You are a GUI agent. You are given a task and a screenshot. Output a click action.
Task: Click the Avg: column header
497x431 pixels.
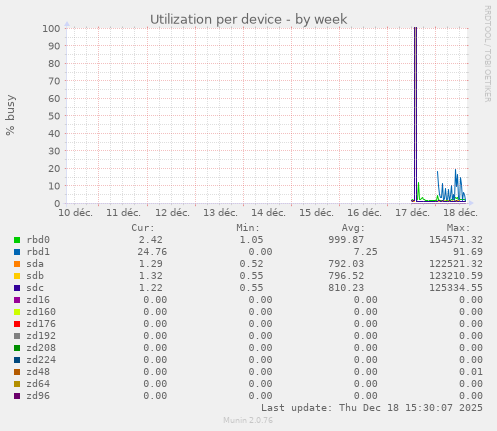point(353,228)
